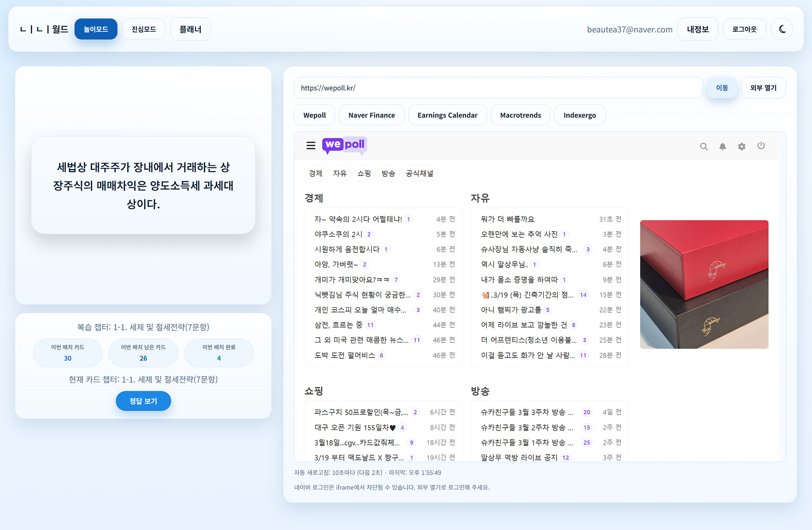Open the Earnings Calendar shortcut
812x530 pixels.
[447, 115]
